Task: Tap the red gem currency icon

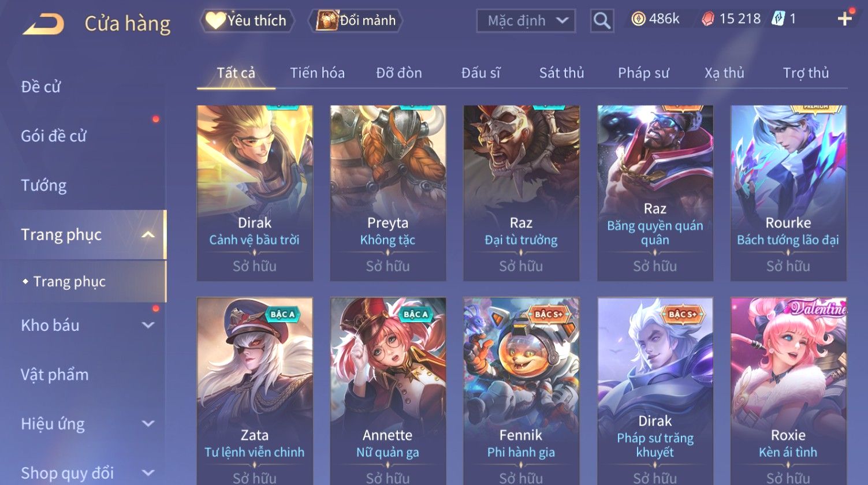Action: tap(707, 20)
